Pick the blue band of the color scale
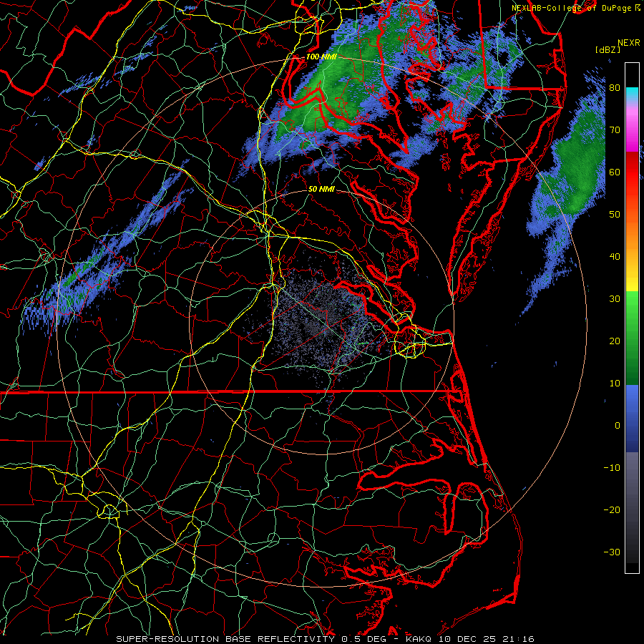 (632, 419)
